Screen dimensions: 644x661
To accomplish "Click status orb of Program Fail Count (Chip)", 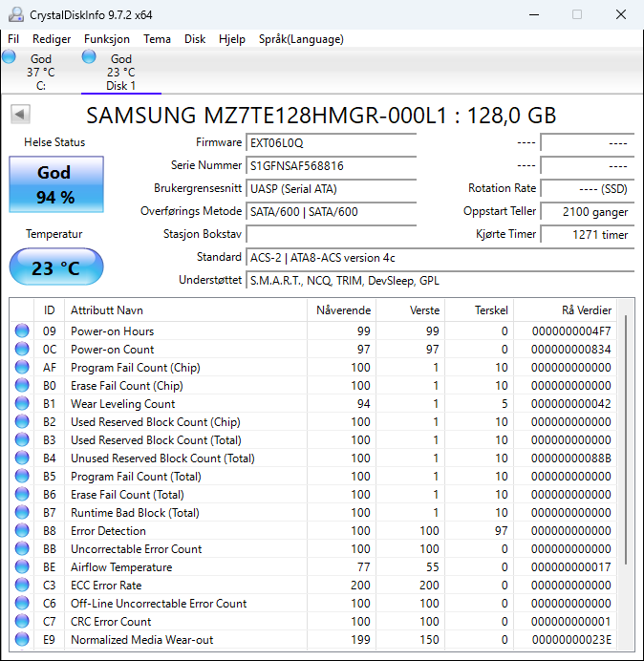I will point(22,367).
